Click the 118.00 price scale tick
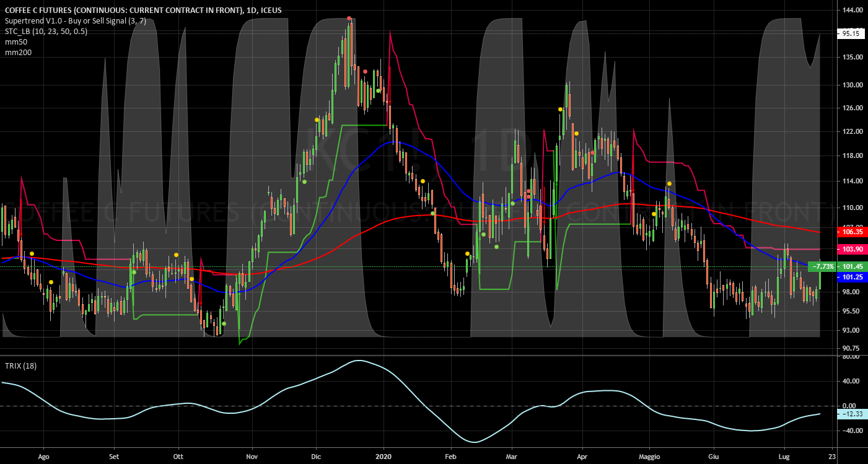Viewport: 868px width, 464px height. [x=852, y=156]
